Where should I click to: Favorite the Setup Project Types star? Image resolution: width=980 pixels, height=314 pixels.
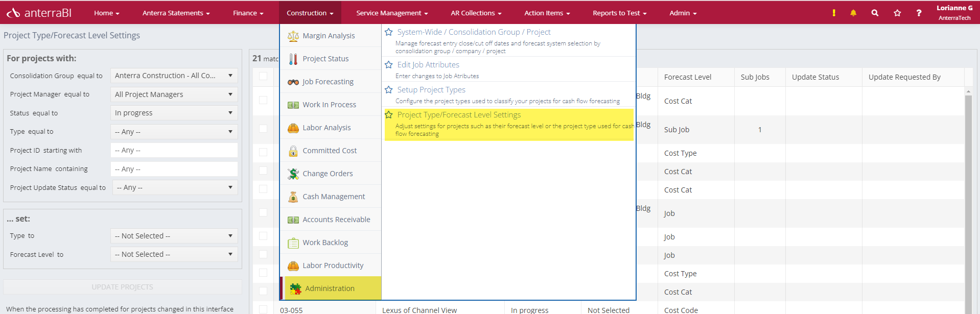(389, 90)
